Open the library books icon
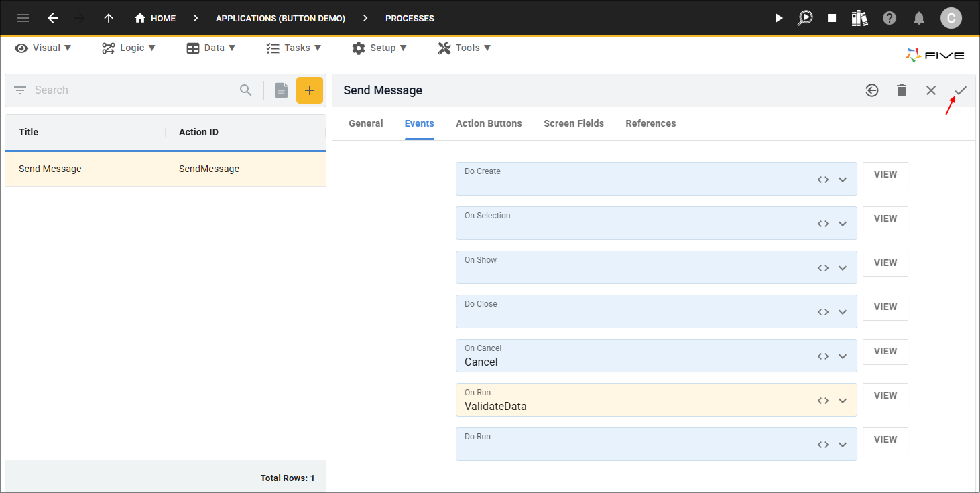This screenshot has height=493, width=980. 860,18
